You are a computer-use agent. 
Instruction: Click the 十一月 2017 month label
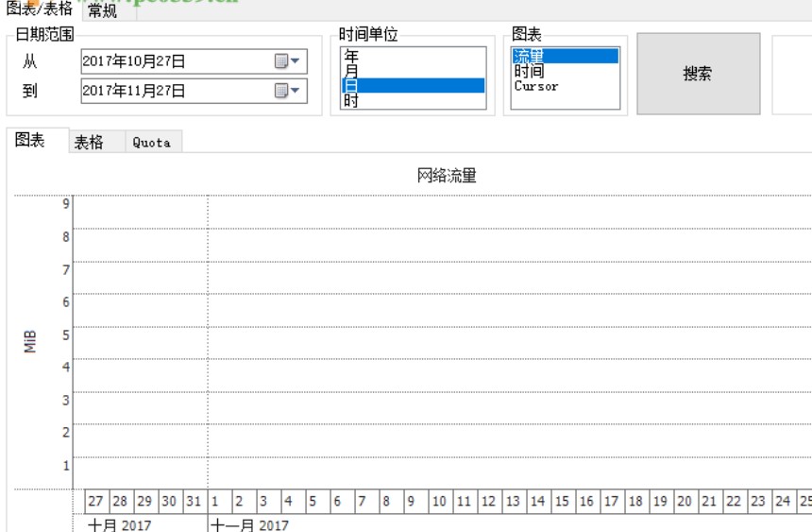pos(250,524)
